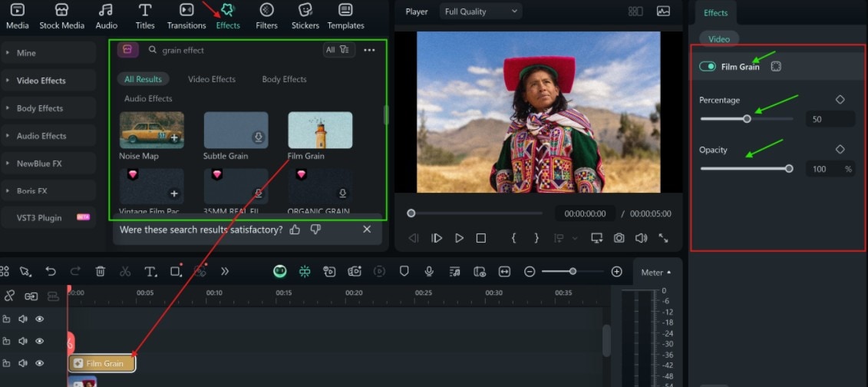Undo the last action in timeline toolbar
Viewport: 868px width, 387px height.
click(51, 271)
